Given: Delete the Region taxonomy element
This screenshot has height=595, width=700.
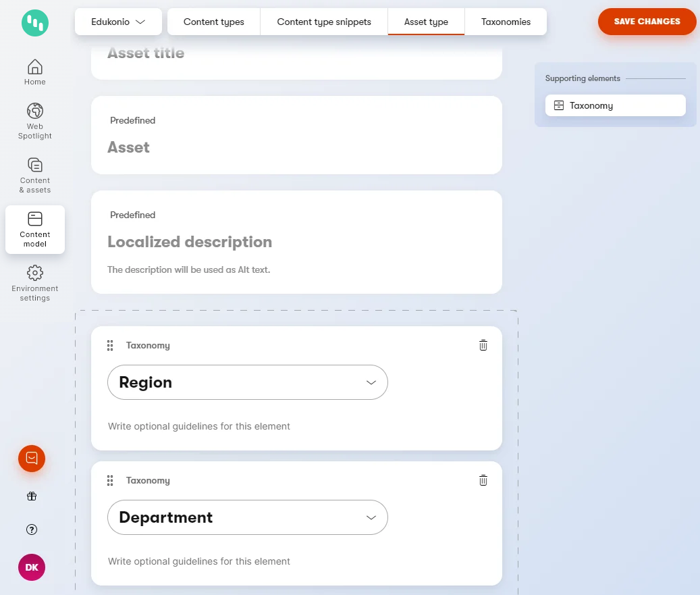Looking at the screenshot, I should [483, 345].
